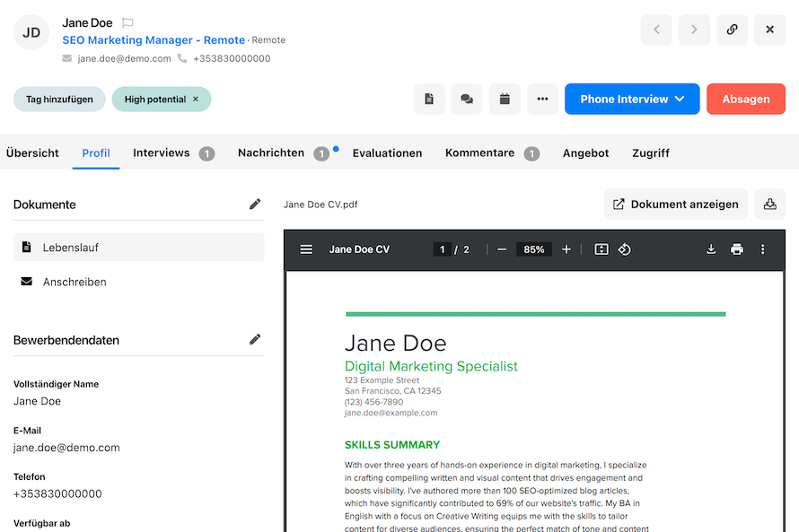
Task: Select the Lebenslauf document
Action: coord(138,248)
